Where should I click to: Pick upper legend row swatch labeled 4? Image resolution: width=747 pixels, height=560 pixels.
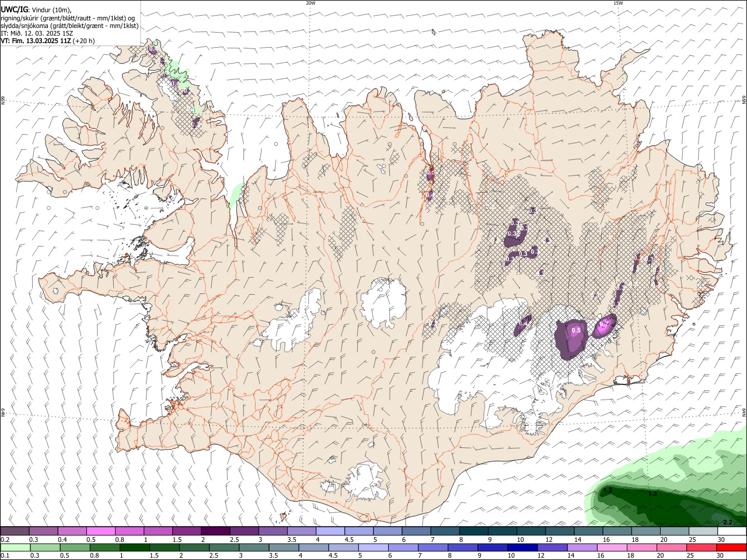point(330,531)
